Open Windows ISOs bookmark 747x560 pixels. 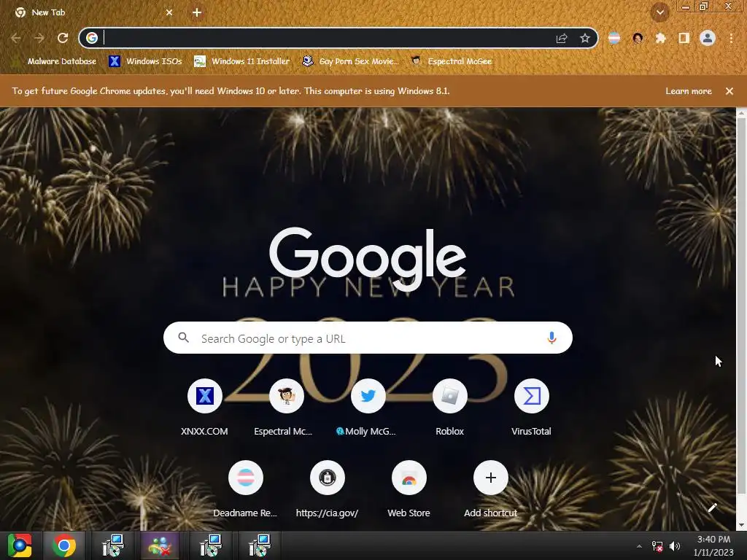tap(146, 61)
